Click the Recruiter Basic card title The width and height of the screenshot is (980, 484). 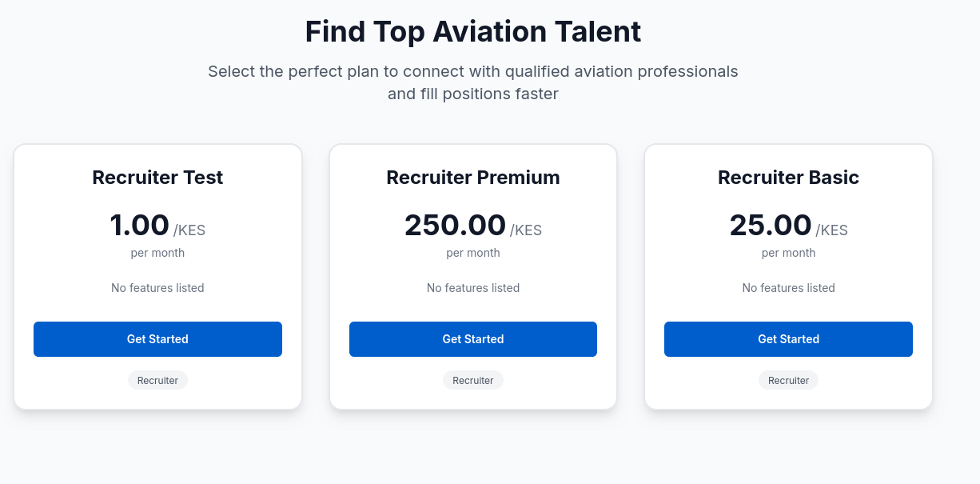coord(788,178)
